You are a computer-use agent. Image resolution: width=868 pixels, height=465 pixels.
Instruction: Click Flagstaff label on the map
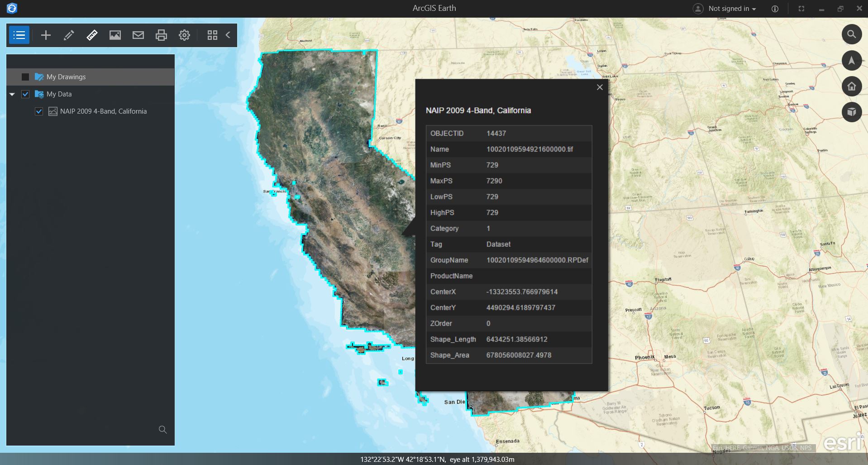coord(663,280)
